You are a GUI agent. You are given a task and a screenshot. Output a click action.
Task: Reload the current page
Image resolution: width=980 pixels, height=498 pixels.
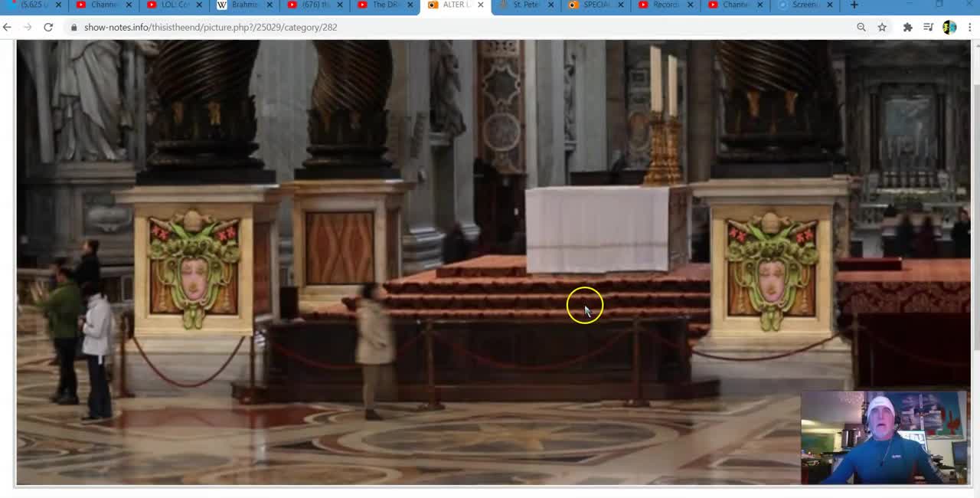click(x=48, y=27)
